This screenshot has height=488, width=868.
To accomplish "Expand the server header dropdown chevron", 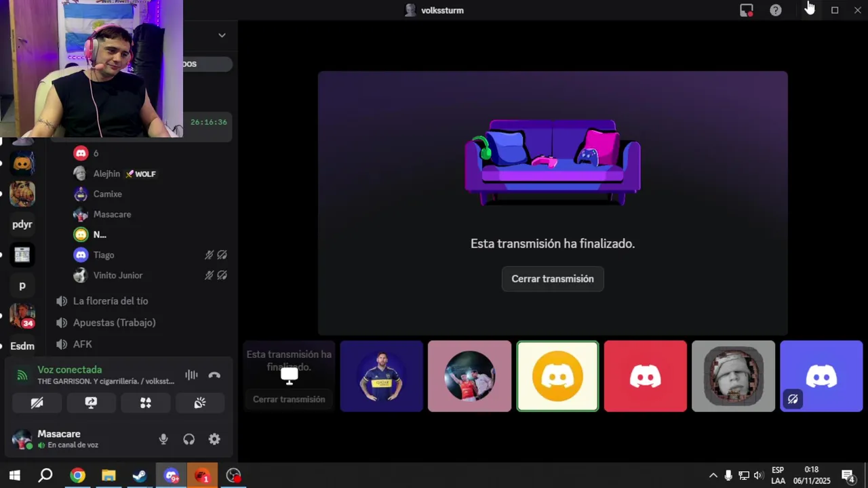I will 222,35.
